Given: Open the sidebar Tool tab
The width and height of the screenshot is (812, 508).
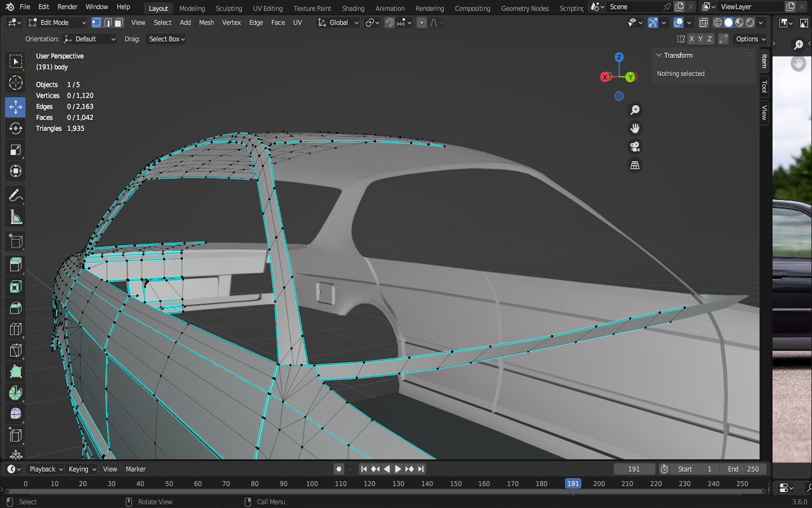Looking at the screenshot, I should coord(765,86).
